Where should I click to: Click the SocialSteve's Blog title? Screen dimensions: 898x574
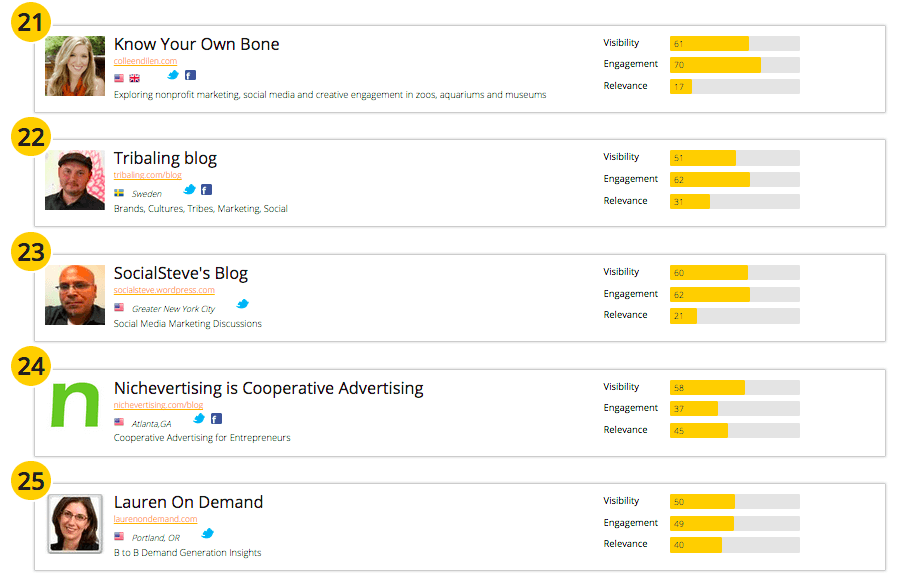pos(181,273)
